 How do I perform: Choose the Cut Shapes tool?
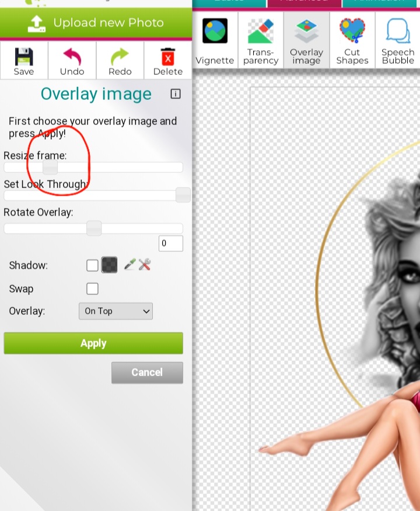pyautogui.click(x=352, y=41)
